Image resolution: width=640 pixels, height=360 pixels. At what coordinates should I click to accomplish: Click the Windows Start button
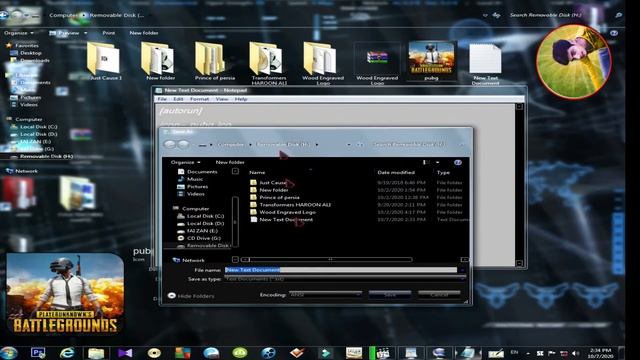[9, 352]
